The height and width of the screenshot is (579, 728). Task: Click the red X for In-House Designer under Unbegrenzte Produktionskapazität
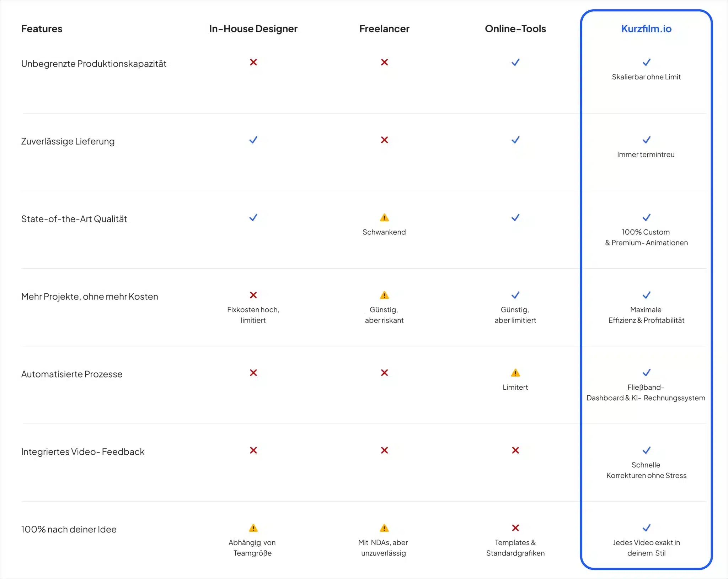[253, 63]
